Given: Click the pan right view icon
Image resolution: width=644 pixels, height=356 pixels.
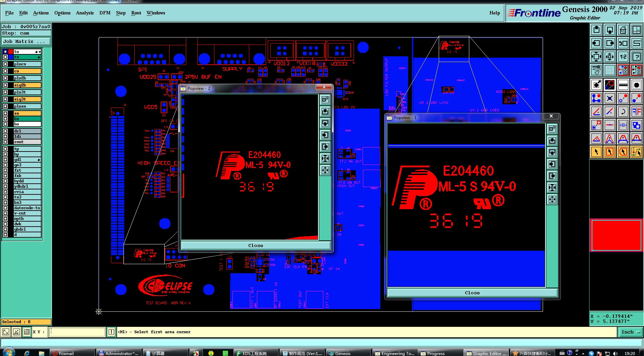Looking at the screenshot, I should pyautogui.click(x=610, y=43).
